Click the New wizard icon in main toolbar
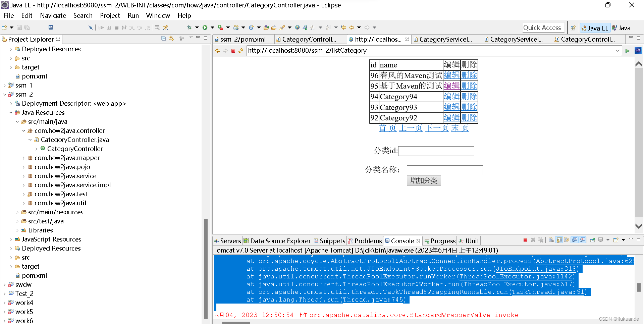Image resolution: width=644 pixels, height=324 pixels. pos(4,28)
